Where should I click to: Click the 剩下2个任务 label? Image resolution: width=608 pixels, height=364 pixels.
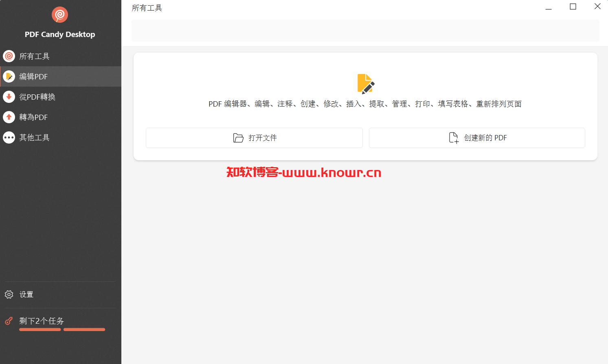tap(42, 321)
